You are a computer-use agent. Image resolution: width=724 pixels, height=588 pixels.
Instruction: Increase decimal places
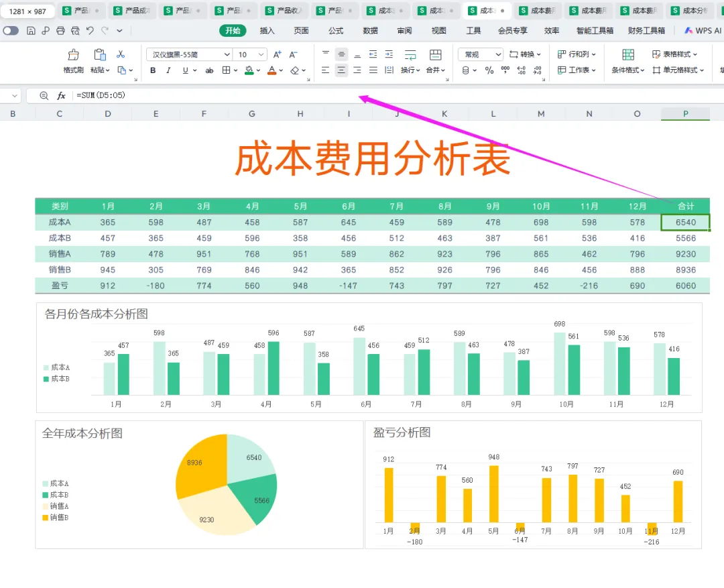pos(522,70)
